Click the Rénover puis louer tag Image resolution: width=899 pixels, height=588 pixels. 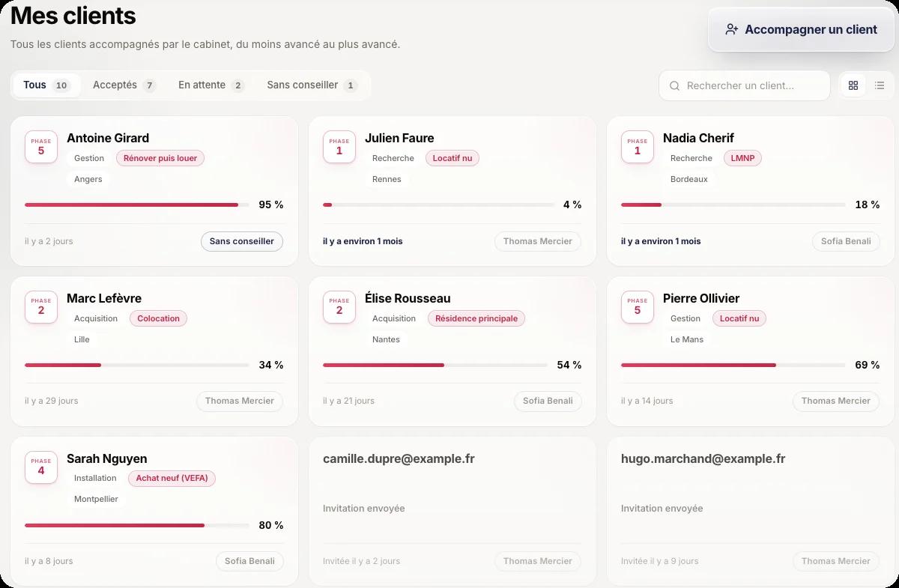[160, 158]
